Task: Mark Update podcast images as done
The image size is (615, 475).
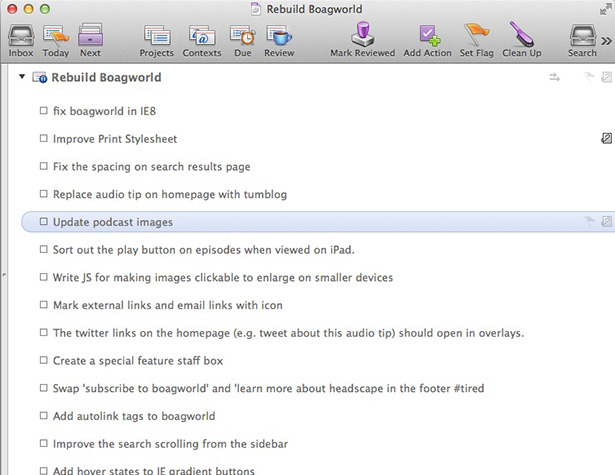Action: point(44,222)
